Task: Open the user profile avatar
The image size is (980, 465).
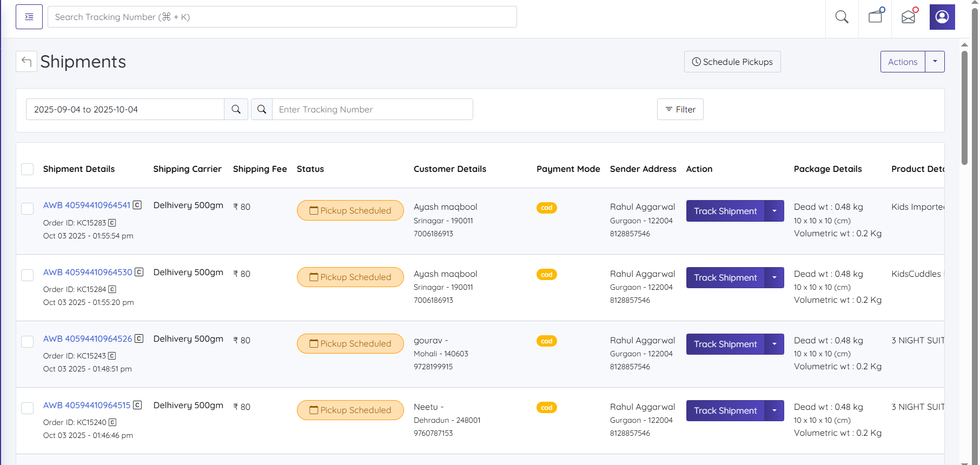Action: (x=942, y=17)
